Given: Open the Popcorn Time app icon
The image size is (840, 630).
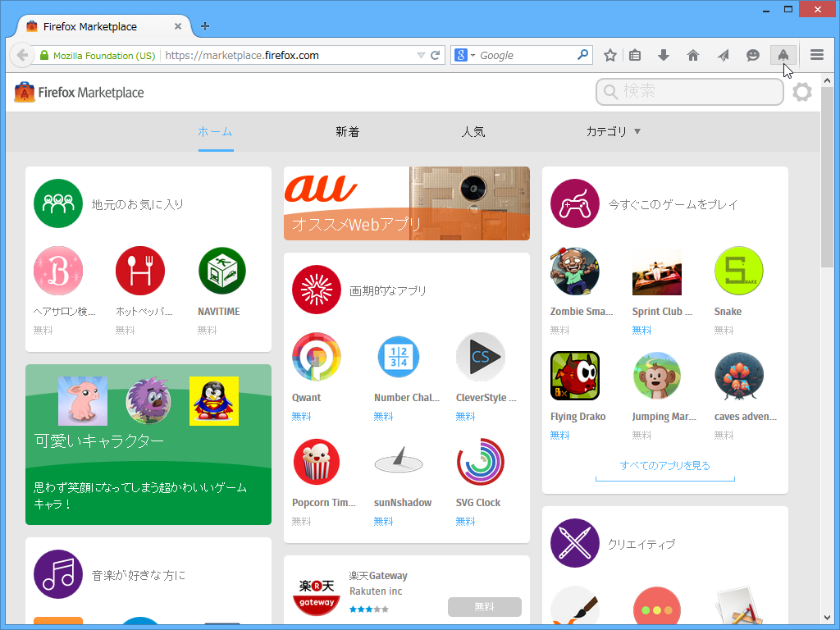Looking at the screenshot, I should pyautogui.click(x=316, y=461).
